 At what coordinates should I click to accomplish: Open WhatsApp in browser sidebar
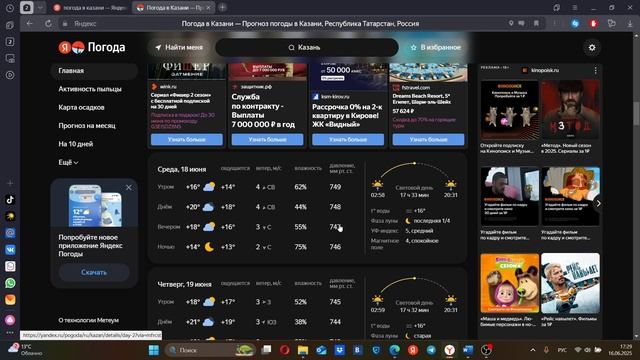click(x=10, y=283)
